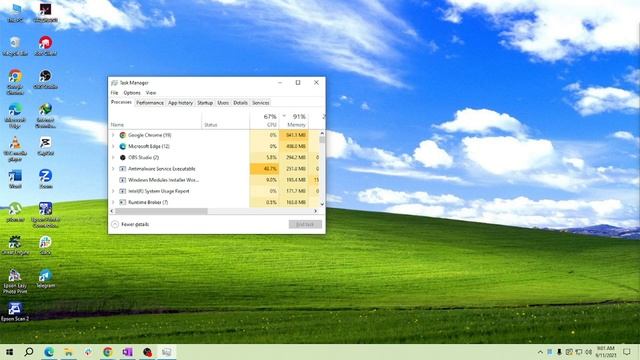Select the Epson Printer Connection desktop icon
This screenshot has height=360, width=640.
pyautogui.click(x=45, y=215)
